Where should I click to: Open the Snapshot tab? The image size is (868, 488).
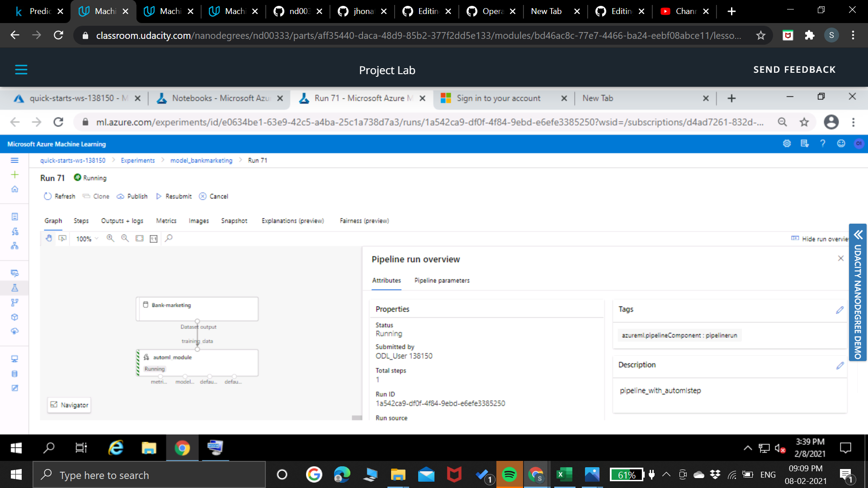234,221
